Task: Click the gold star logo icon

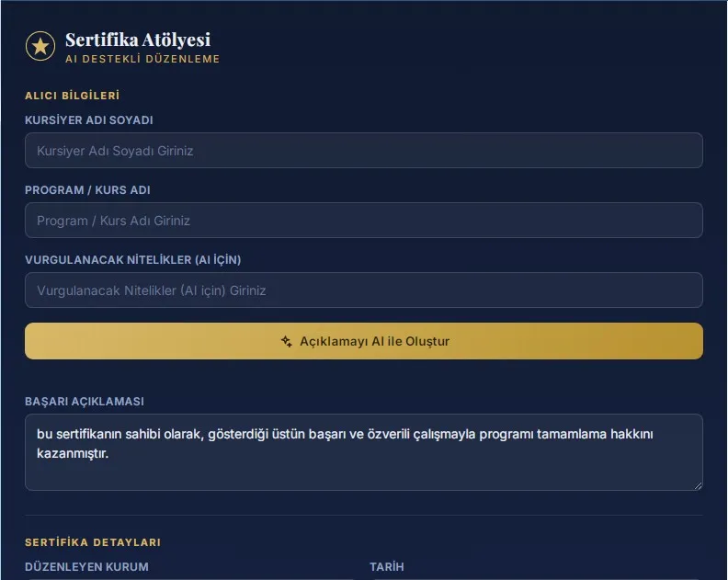Action: 40,46
